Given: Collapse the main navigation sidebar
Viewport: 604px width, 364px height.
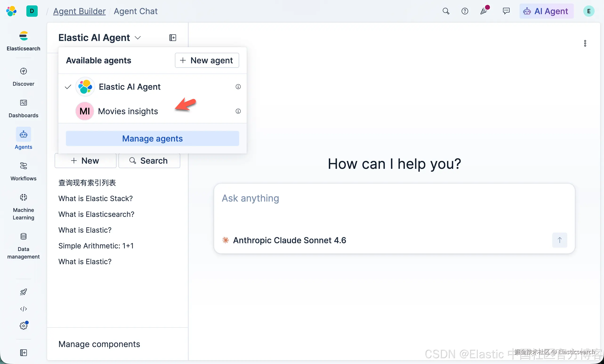Looking at the screenshot, I should (24, 353).
